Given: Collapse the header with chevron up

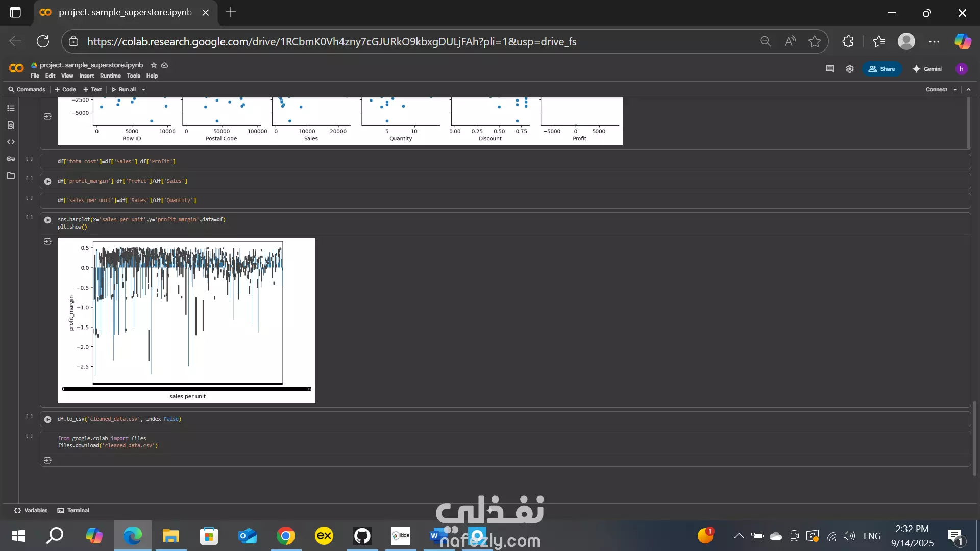Looking at the screenshot, I should click(x=969, y=90).
